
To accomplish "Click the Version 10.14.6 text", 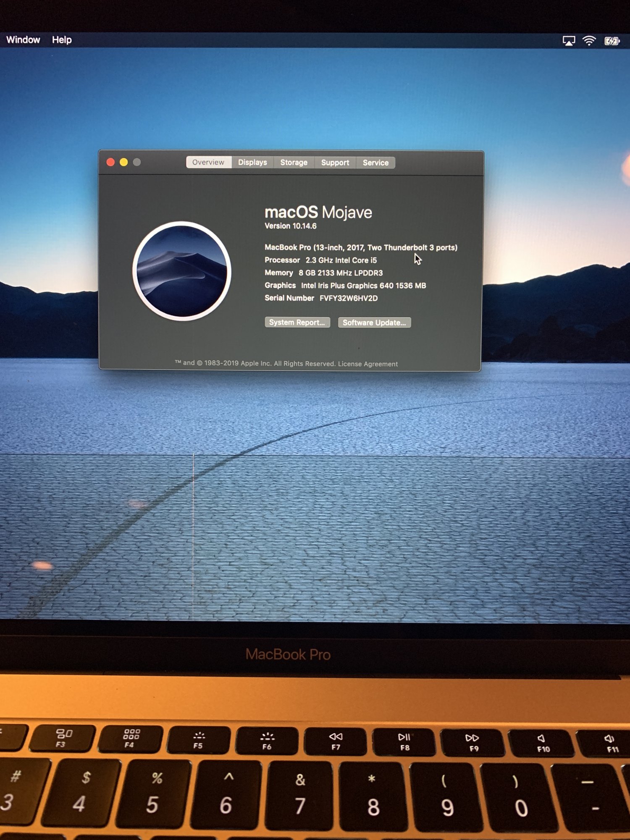I will pos(291,226).
